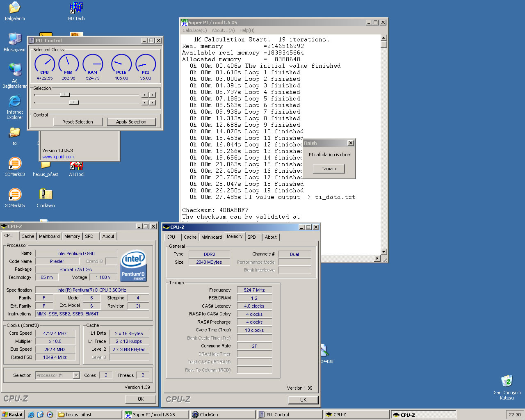
Task: Switch to About tab in left CPU-Z window
Action: (108, 236)
